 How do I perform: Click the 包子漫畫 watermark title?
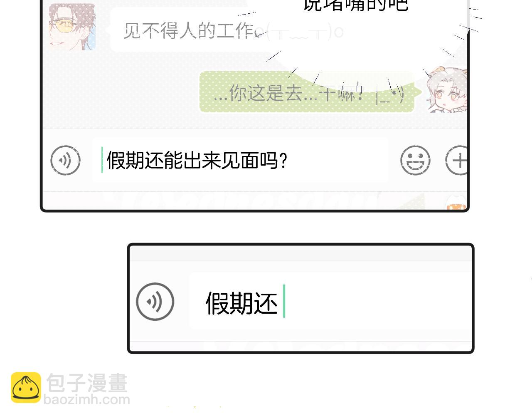[86, 383]
